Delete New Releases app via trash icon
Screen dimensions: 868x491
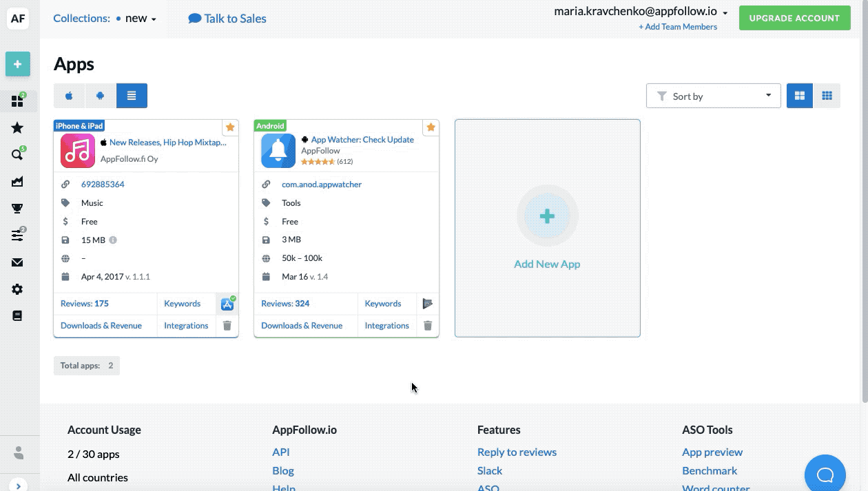pos(227,326)
